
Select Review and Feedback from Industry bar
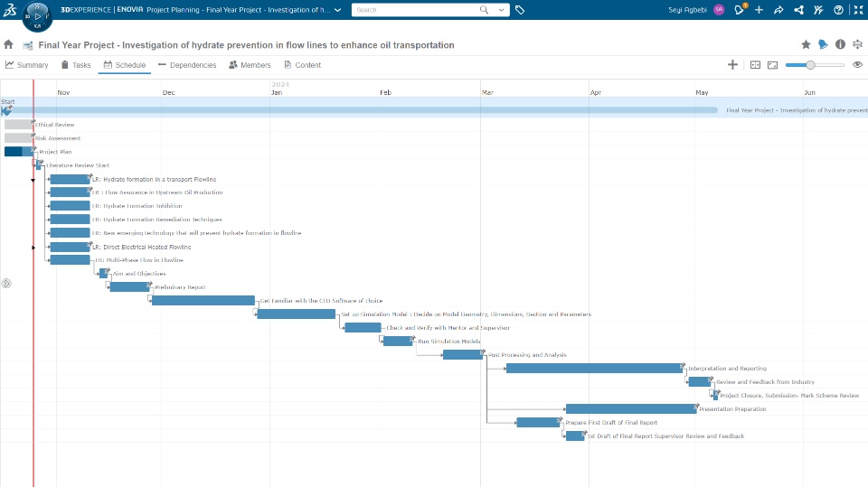coord(700,381)
